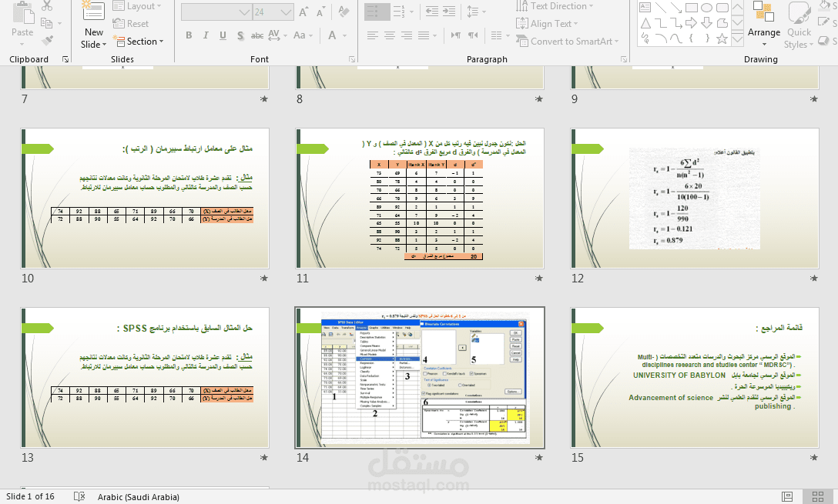838x504 pixels.
Task: Select the Arrow line shape
Action: coord(676,8)
